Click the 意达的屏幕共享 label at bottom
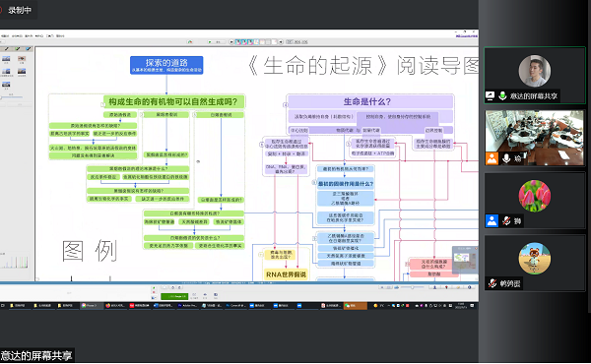This screenshot has height=364, width=591. (x=36, y=356)
